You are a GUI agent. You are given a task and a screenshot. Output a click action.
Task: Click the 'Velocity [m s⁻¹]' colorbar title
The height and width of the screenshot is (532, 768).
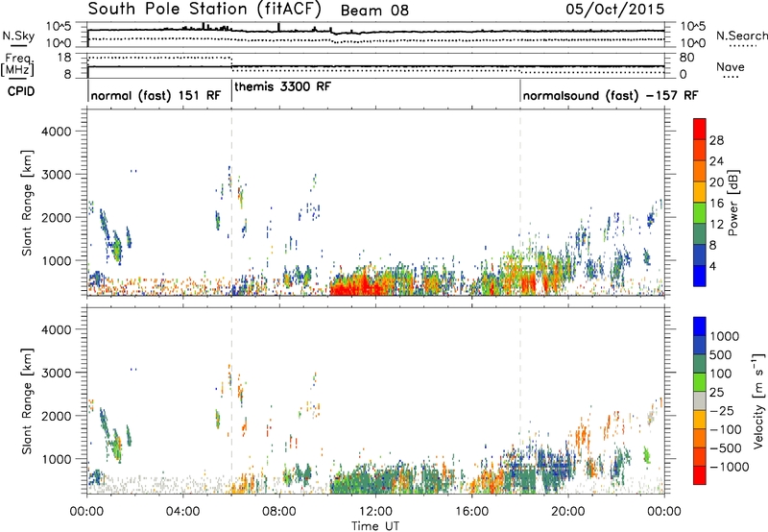tap(758, 400)
